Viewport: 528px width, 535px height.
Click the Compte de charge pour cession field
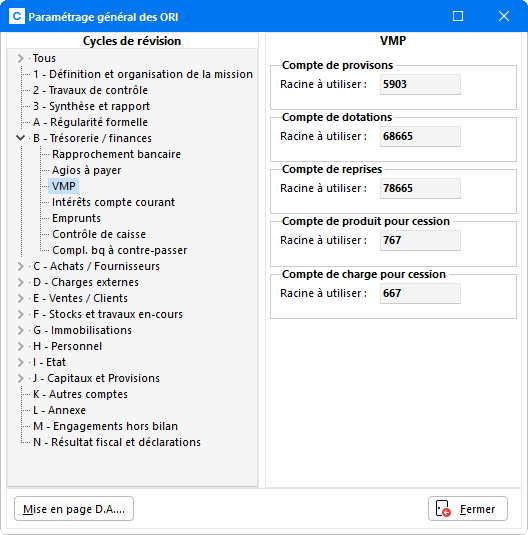[420, 293]
